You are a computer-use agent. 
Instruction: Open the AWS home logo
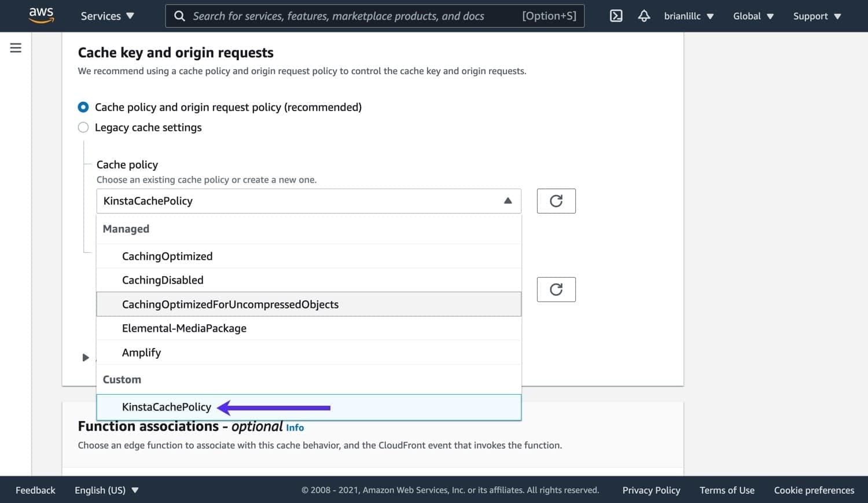click(x=42, y=16)
